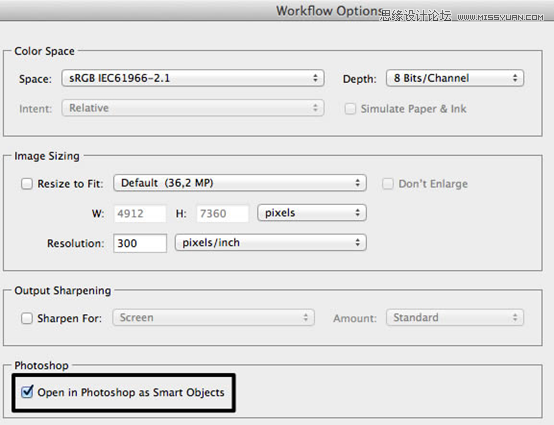Screen dimensions: 554x425
Task: Open the disabled Intent Relative dropdown
Action: point(193,108)
